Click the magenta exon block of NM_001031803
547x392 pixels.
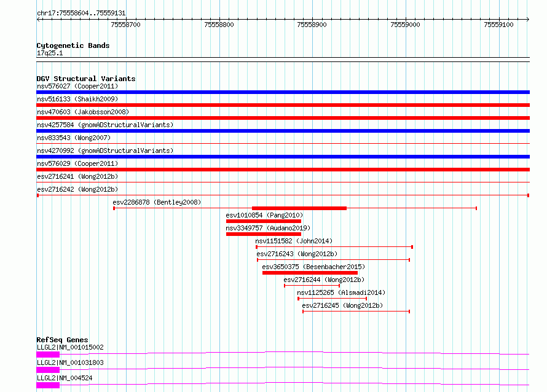[48, 370]
